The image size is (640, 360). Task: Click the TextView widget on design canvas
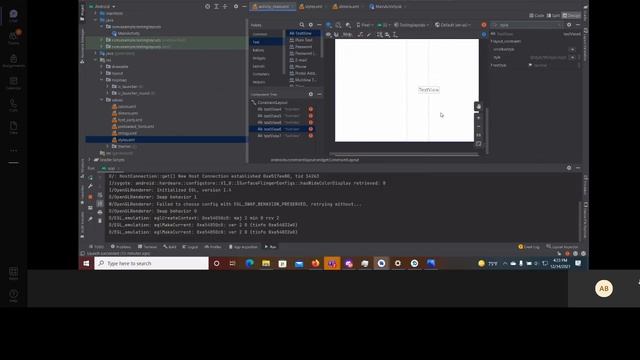point(429,90)
